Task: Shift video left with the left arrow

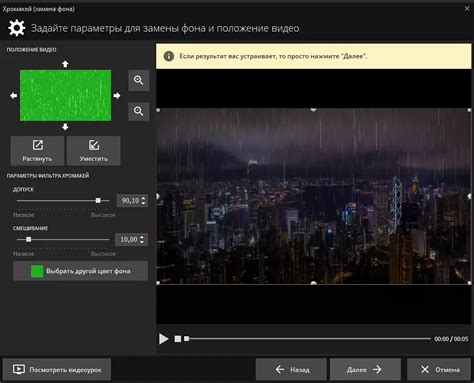Action: click(14, 96)
